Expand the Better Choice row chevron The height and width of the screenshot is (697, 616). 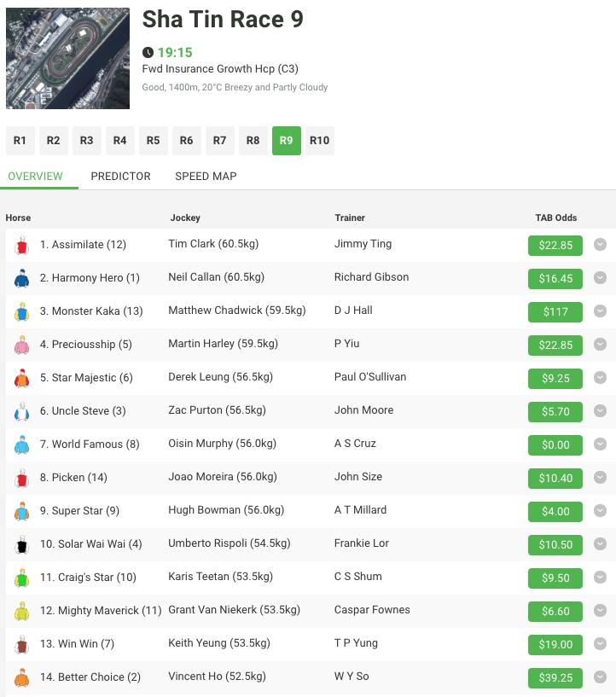(600, 677)
